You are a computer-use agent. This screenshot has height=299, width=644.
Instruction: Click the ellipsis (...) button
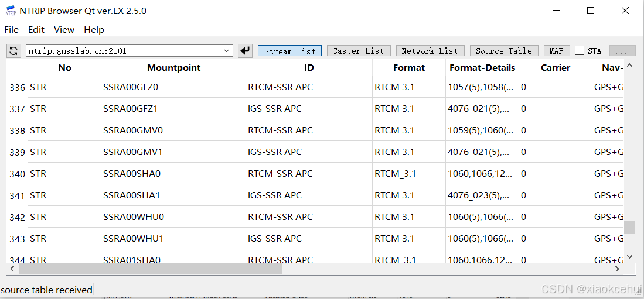coord(622,51)
